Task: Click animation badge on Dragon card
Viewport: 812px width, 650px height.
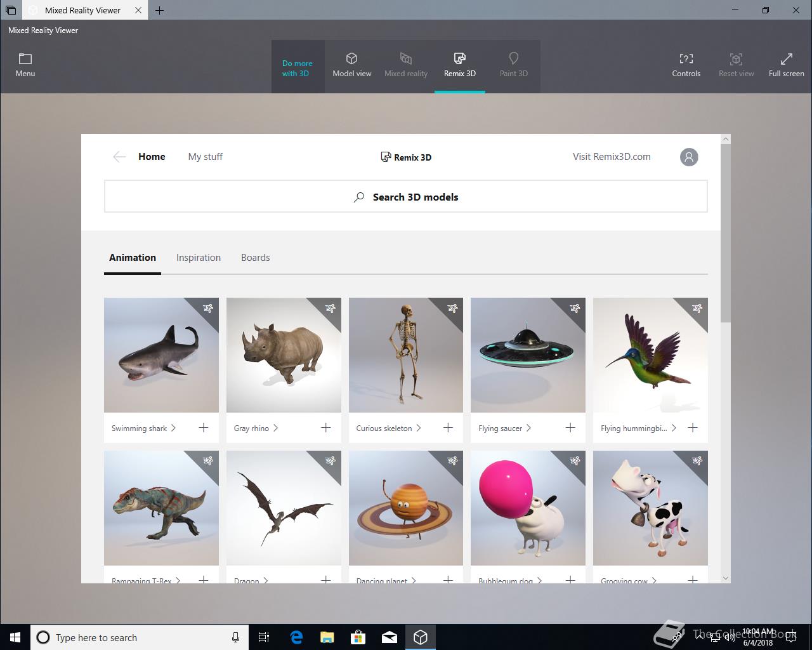Action: (x=330, y=461)
